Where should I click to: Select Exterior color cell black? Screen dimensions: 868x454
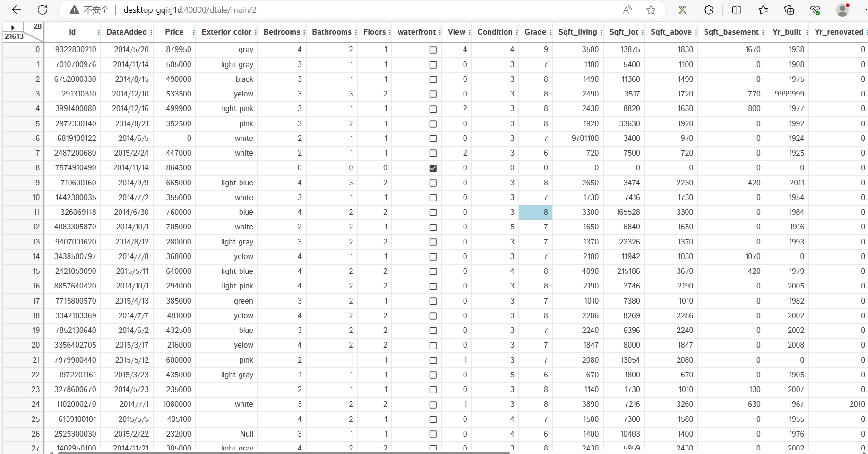click(227, 79)
